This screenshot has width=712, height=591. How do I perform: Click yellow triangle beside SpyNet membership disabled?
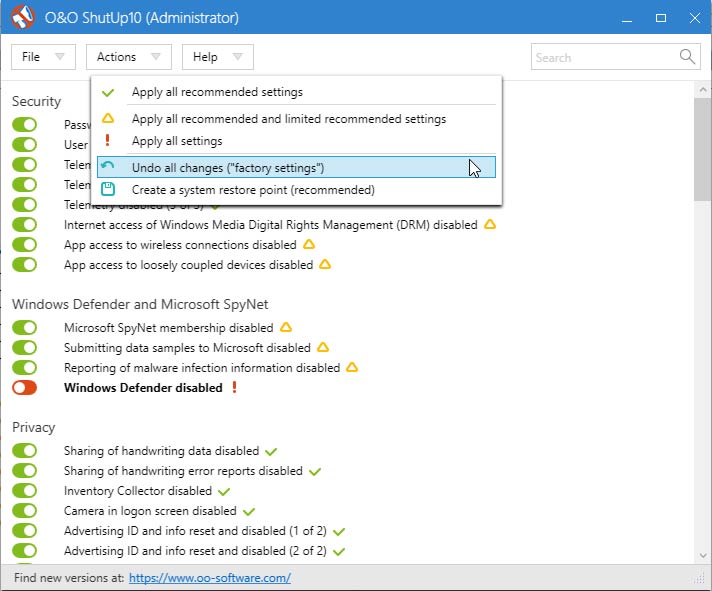[x=286, y=327]
